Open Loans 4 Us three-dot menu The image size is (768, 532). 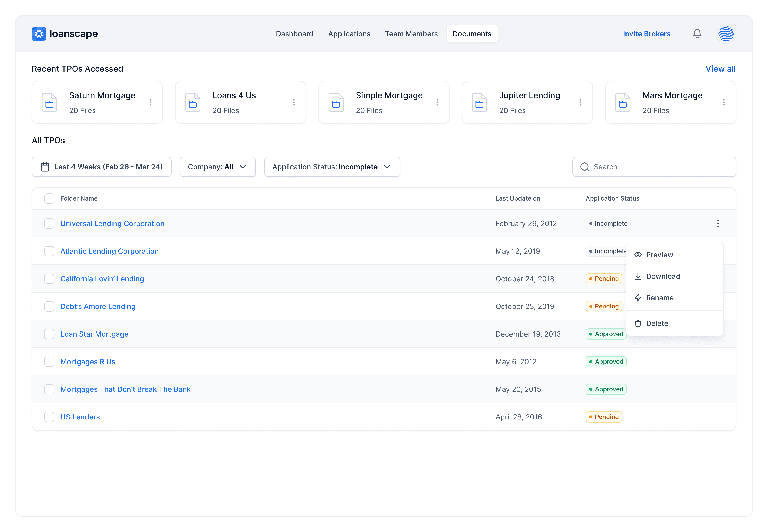[294, 102]
